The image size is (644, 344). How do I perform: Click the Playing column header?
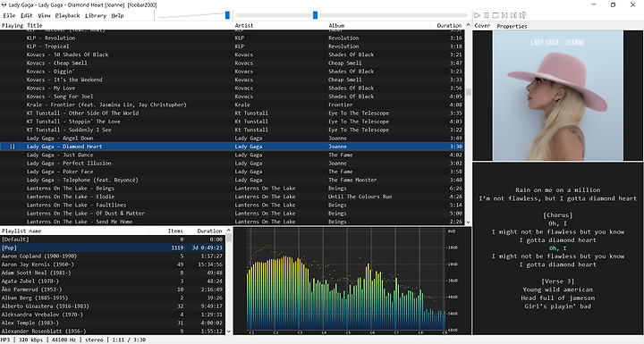pyautogui.click(x=13, y=25)
